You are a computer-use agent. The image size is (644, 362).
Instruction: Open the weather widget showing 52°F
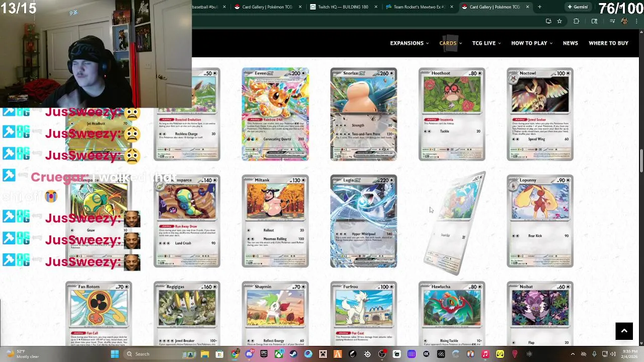pos(23,354)
